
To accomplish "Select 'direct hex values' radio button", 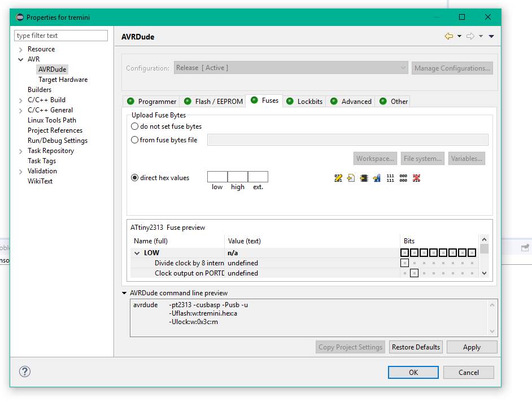I will click(135, 178).
